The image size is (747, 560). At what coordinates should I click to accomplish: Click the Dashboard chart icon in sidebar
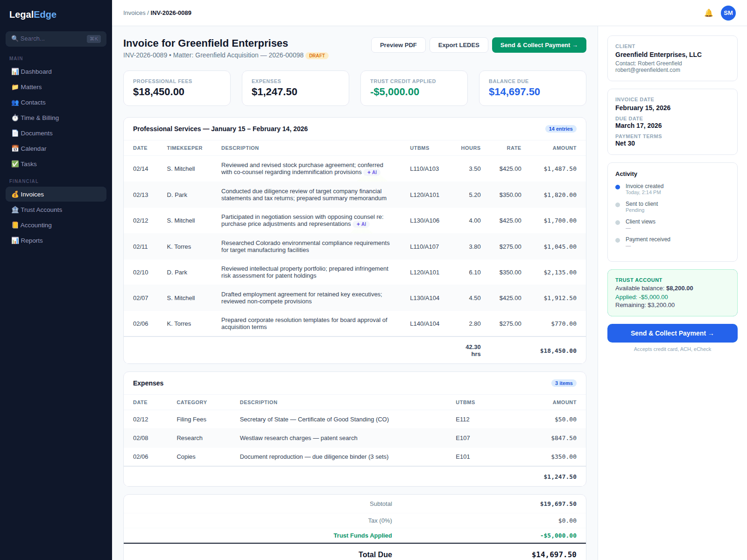click(x=15, y=72)
